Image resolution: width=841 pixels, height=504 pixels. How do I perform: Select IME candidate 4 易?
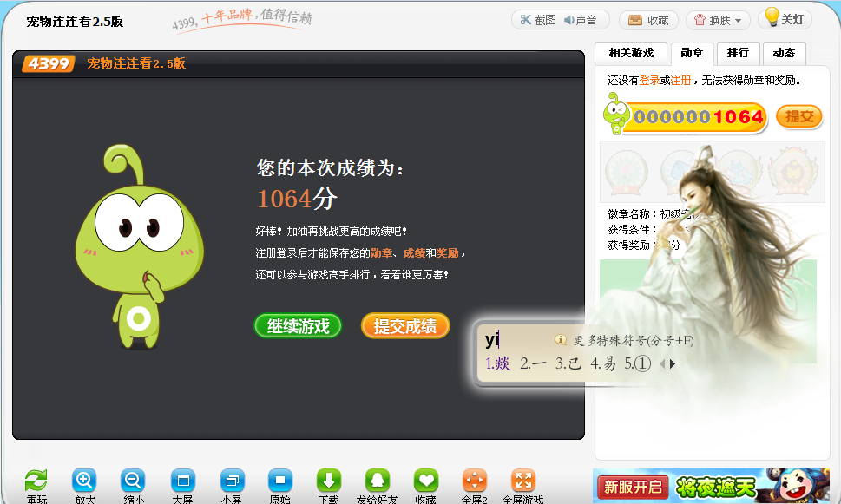pyautogui.click(x=603, y=363)
